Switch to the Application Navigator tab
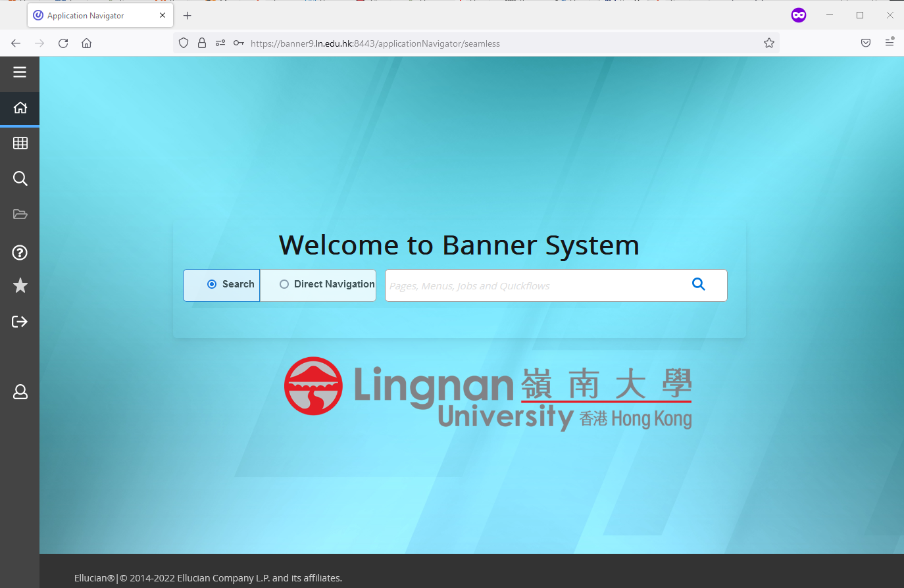The width and height of the screenshot is (904, 588). [x=100, y=15]
